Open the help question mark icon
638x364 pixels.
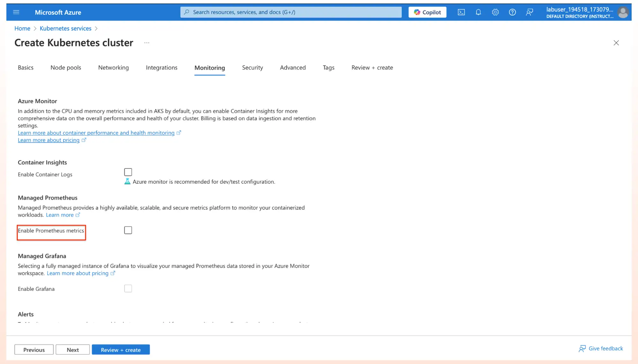coord(512,12)
